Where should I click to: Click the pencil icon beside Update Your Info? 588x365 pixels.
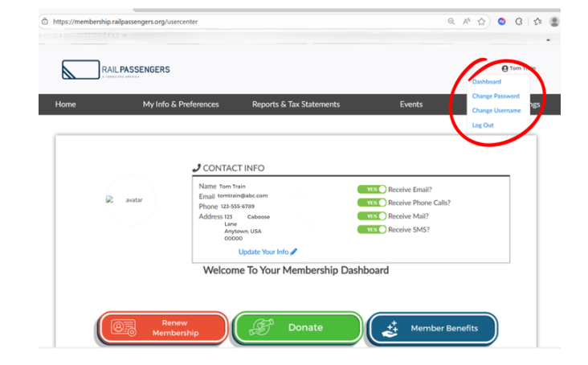[x=294, y=252]
